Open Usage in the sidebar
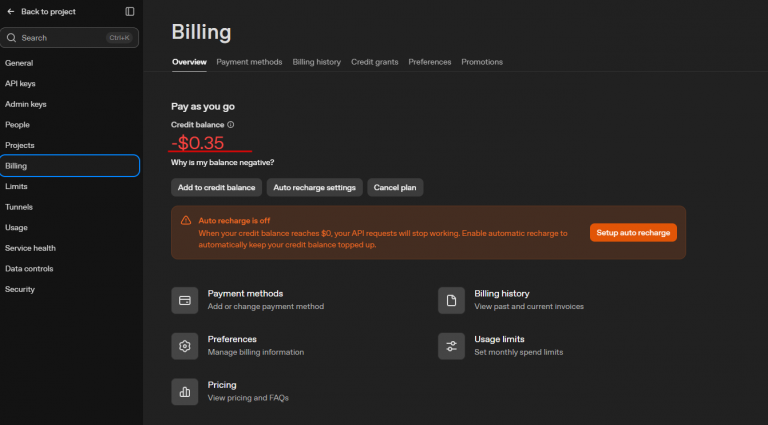The height and width of the screenshot is (425, 768). (x=16, y=228)
